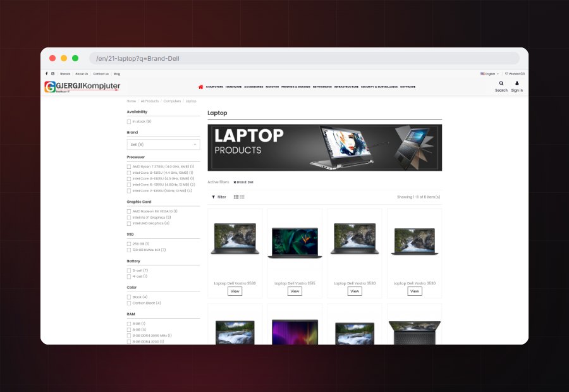569x392 pixels.
Task: Click the 'Showing 1-8 of 8 item(s)' text
Action: click(x=419, y=197)
